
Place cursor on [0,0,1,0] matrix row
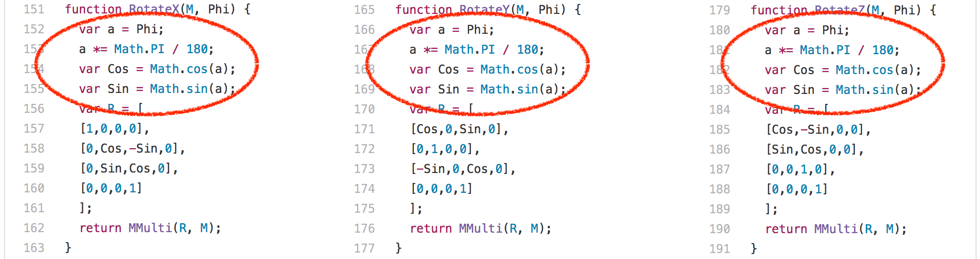click(x=800, y=170)
